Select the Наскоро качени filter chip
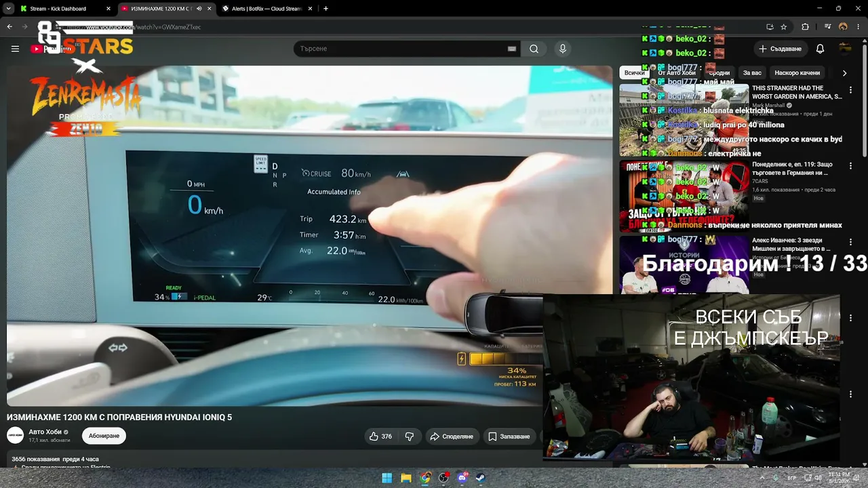This screenshot has height=488, width=868. [797, 73]
